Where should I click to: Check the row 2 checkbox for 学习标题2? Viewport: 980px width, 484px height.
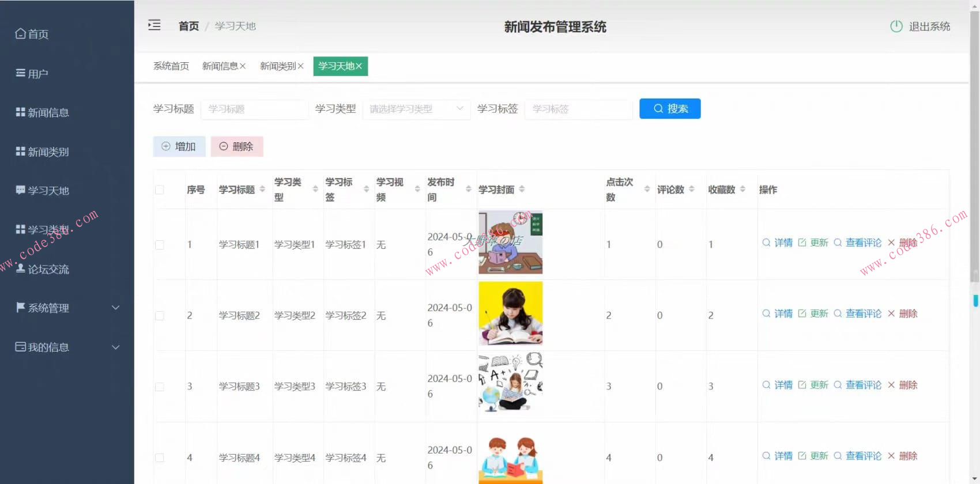coord(160,316)
